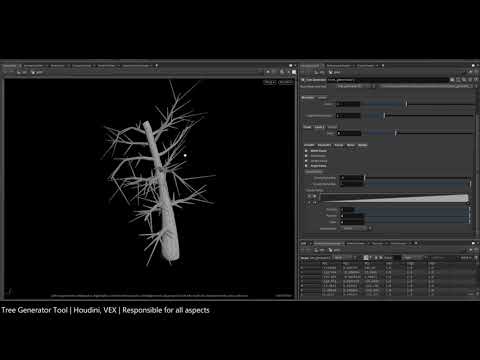The height and width of the screenshot is (360, 480).
Task: Click the node name field in parameter pane
Action: point(388,80)
